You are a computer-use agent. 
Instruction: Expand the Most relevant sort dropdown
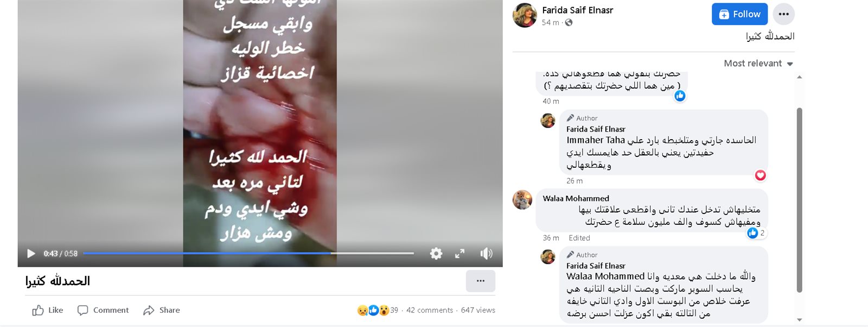click(x=758, y=64)
